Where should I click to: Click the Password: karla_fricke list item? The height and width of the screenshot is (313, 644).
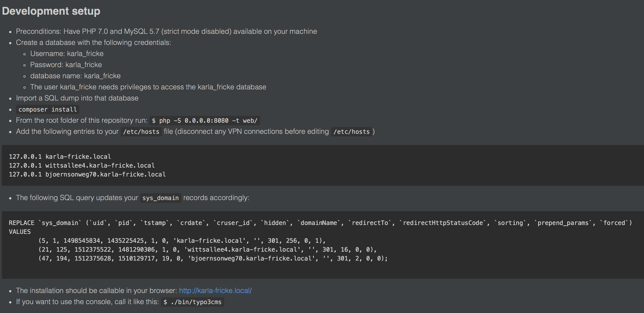pyautogui.click(x=66, y=65)
